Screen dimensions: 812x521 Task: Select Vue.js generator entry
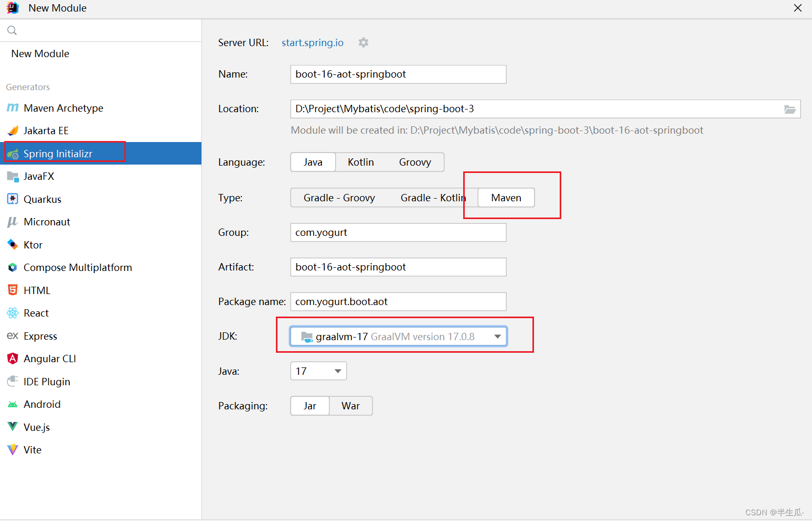(x=101, y=427)
